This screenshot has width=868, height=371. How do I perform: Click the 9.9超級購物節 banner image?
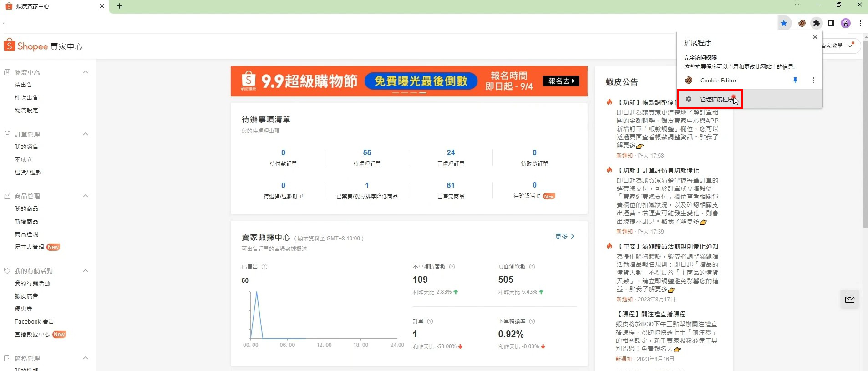pos(409,81)
